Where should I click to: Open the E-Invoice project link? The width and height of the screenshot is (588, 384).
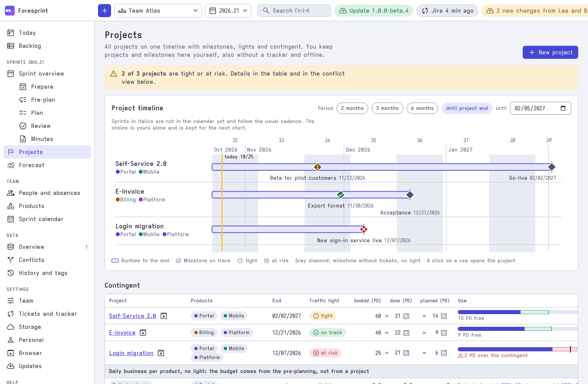tap(122, 333)
